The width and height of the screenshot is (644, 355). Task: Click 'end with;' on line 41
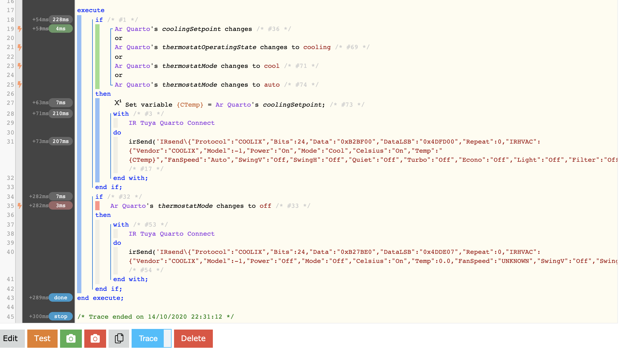click(130, 279)
